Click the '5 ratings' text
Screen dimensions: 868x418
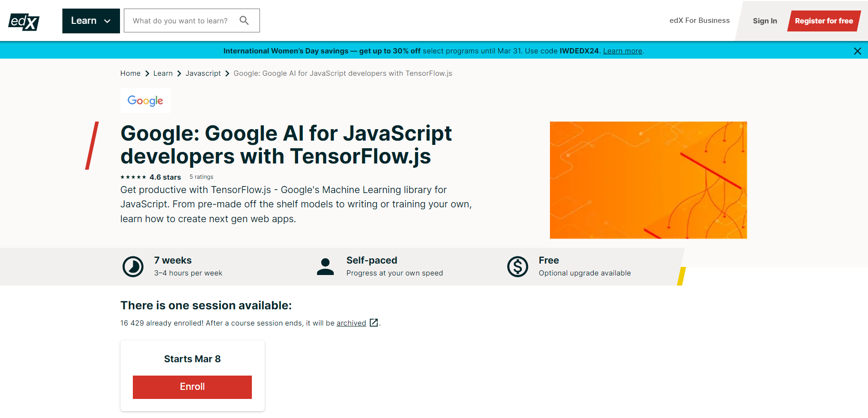click(x=201, y=177)
